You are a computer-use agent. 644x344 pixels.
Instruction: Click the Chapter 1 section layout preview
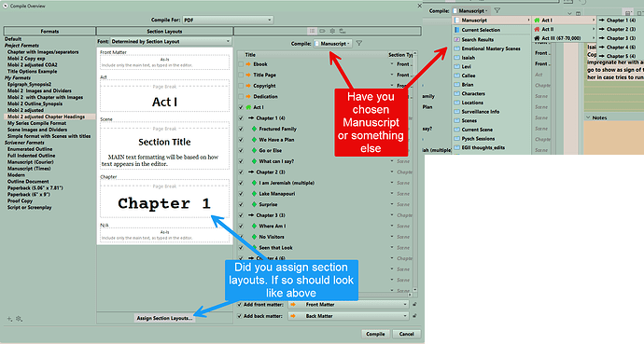164,199
